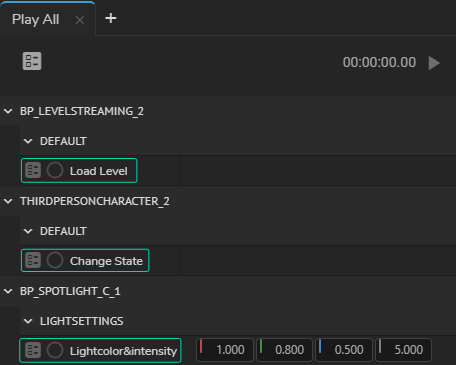Open details icon beside Load Level

33,170
